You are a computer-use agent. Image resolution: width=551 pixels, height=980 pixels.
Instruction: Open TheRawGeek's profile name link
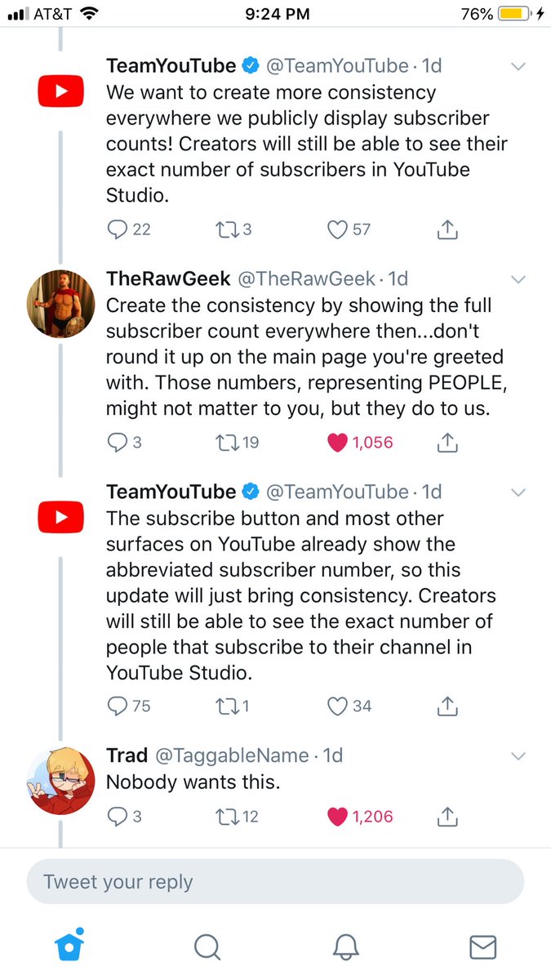[x=168, y=279]
